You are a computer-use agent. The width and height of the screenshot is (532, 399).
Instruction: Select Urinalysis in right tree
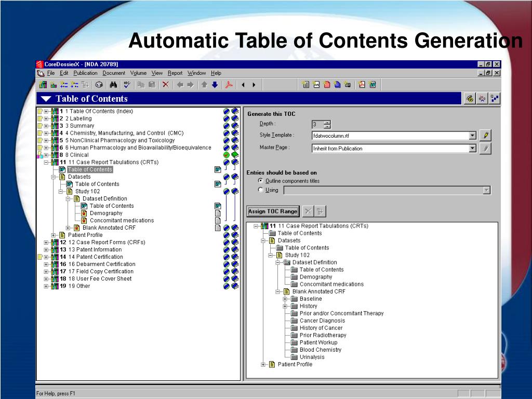(x=312, y=357)
